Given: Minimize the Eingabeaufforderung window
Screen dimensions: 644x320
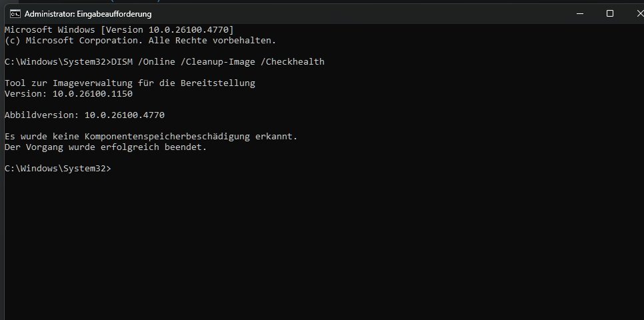Looking at the screenshot, I should pyautogui.click(x=580, y=14).
